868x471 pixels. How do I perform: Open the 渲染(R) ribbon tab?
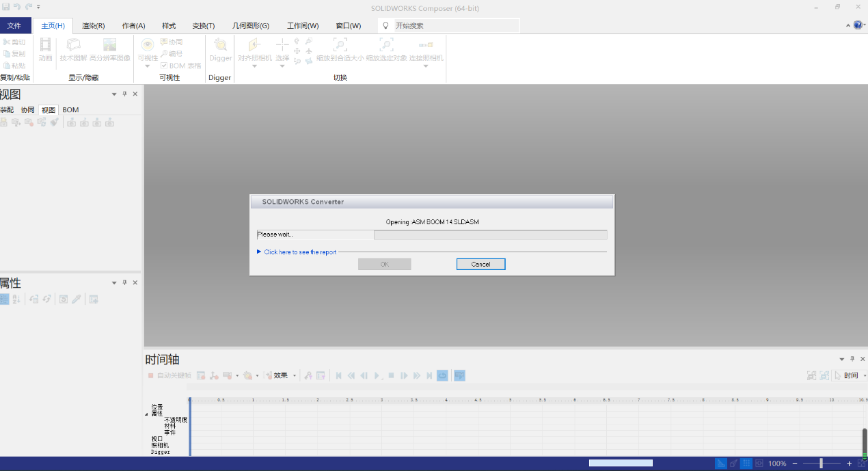[x=93, y=25]
